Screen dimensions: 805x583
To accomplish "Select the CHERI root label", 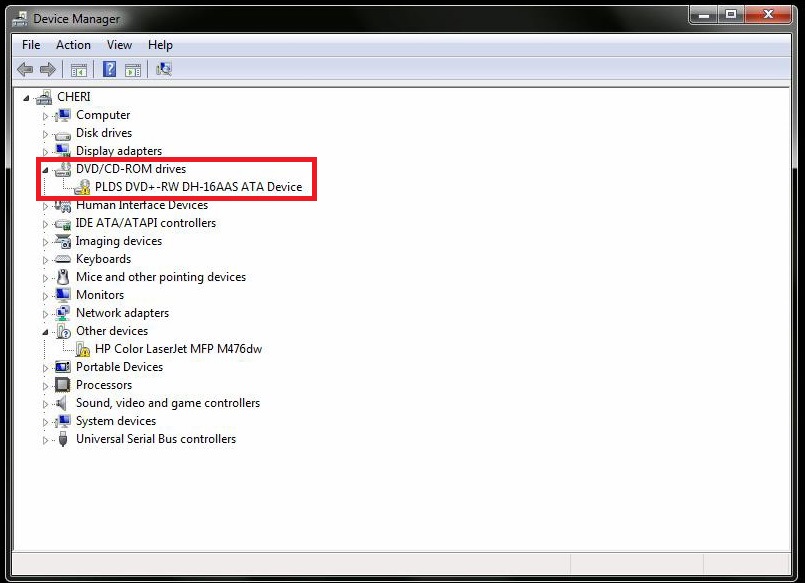I will [74, 97].
